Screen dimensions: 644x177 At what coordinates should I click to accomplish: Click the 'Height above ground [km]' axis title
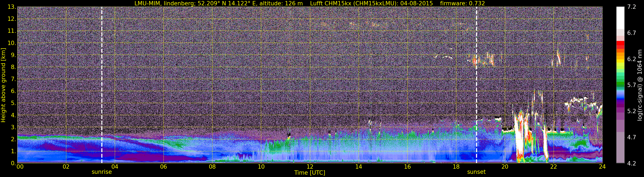tap(3, 85)
